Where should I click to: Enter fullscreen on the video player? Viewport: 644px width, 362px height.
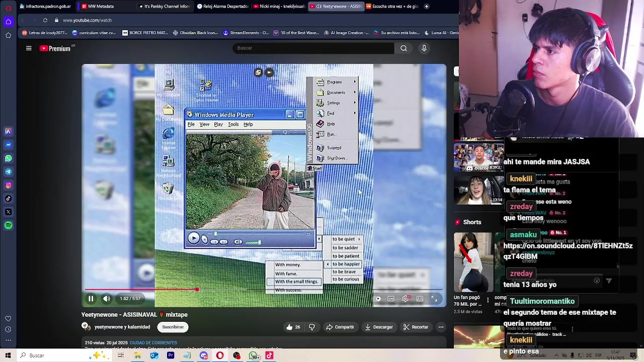coord(434,299)
